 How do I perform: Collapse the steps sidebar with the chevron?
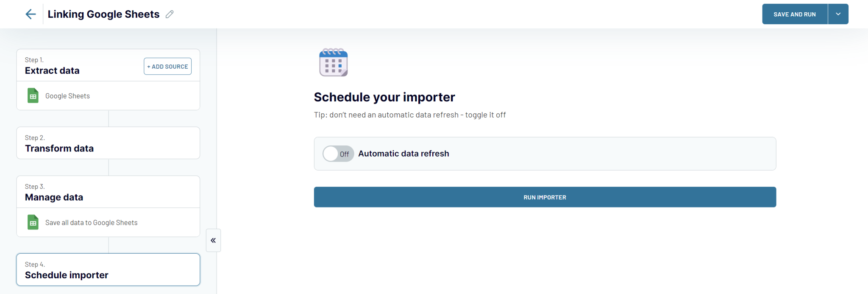point(213,240)
